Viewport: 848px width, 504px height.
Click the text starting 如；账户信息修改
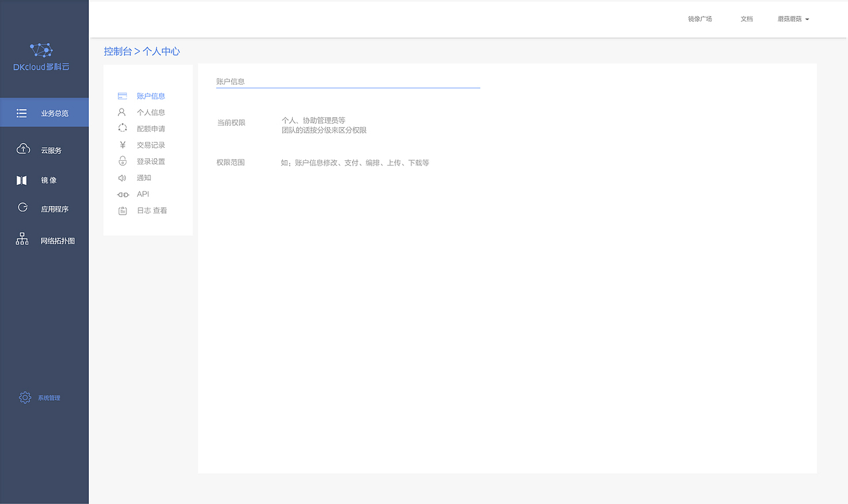(x=355, y=163)
